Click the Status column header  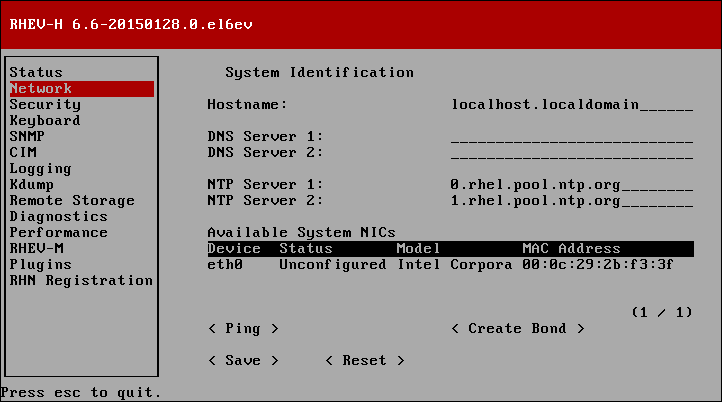[x=306, y=249]
